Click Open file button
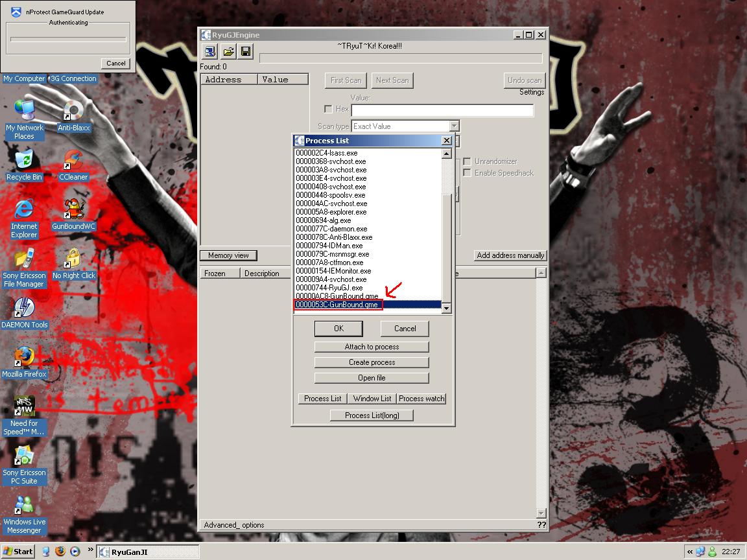Image resolution: width=747 pixels, height=560 pixels. 372,378
